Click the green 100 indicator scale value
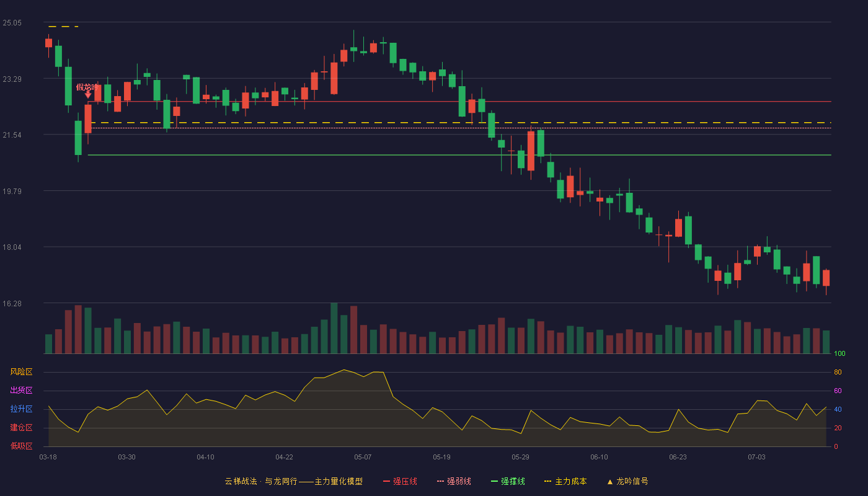This screenshot has height=496, width=868. coord(839,354)
